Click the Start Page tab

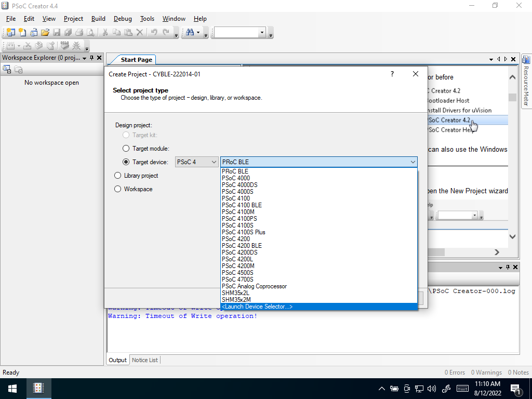tap(137, 60)
